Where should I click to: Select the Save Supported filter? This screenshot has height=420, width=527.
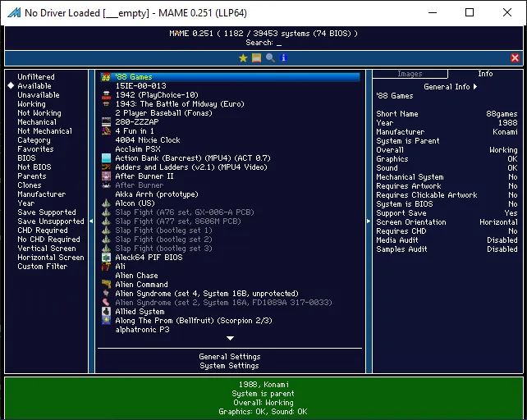(47, 212)
